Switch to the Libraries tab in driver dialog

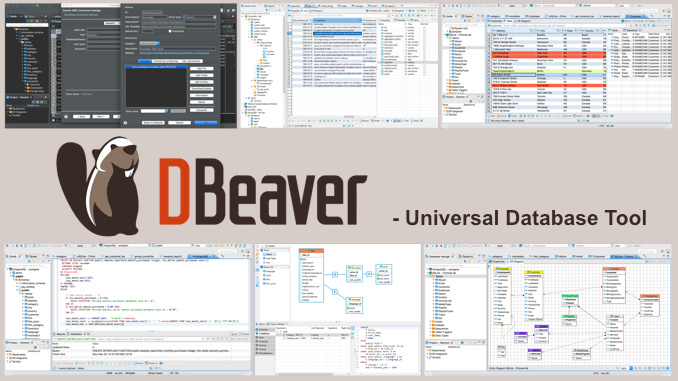145,61
